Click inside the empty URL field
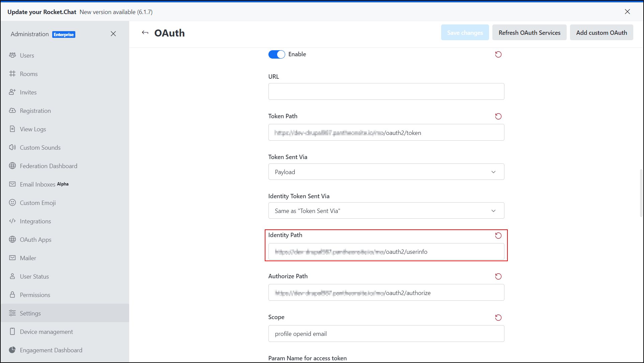This screenshot has height=363, width=644. pyautogui.click(x=386, y=91)
